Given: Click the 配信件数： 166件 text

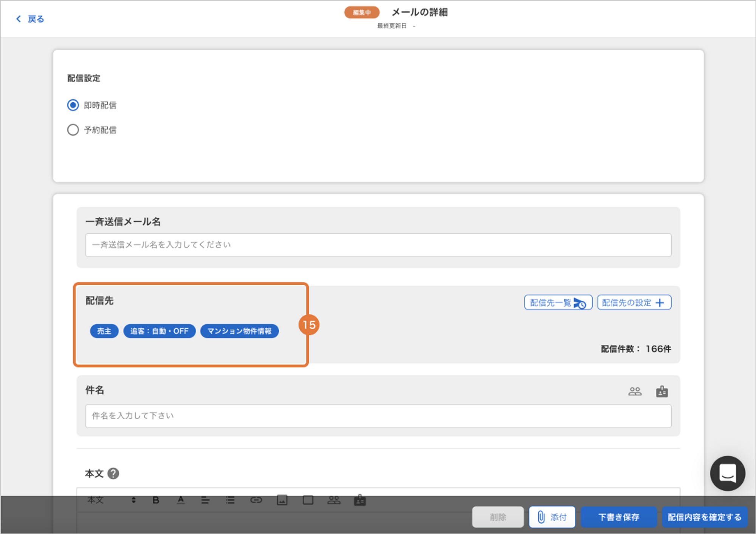Looking at the screenshot, I should point(636,349).
